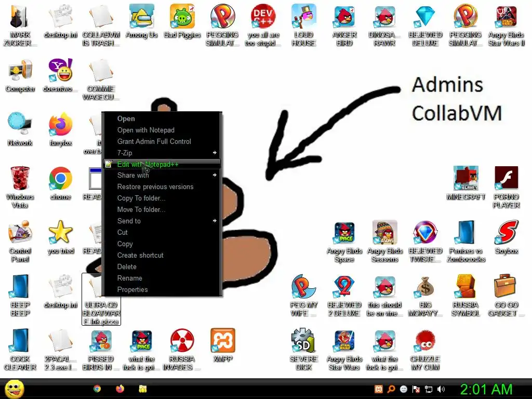Choose Rename from the context menu
Screen dimensions: 532x399
pyautogui.click(x=162, y=278)
